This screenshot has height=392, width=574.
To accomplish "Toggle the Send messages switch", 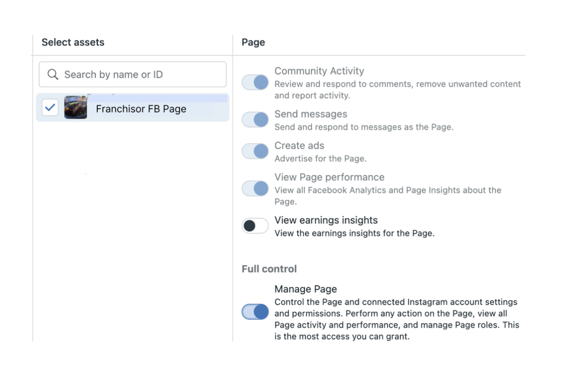I will coord(255,120).
